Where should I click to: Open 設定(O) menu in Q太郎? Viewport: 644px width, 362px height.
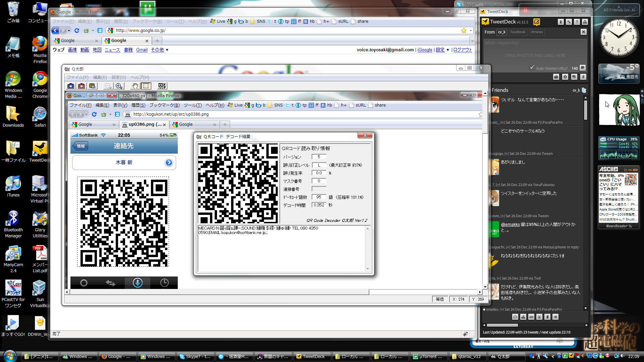tap(119, 77)
